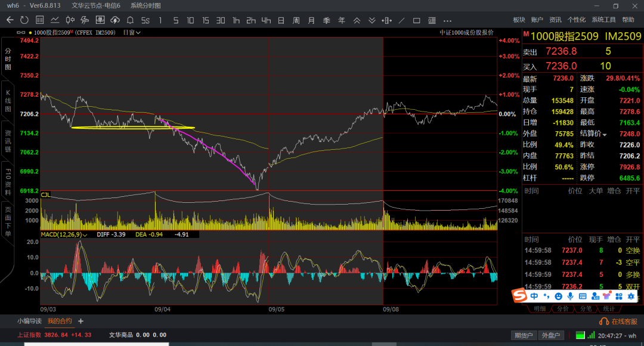Activate the Sogou microphone voice input
This screenshot has width=644, height=346.
[570, 296]
